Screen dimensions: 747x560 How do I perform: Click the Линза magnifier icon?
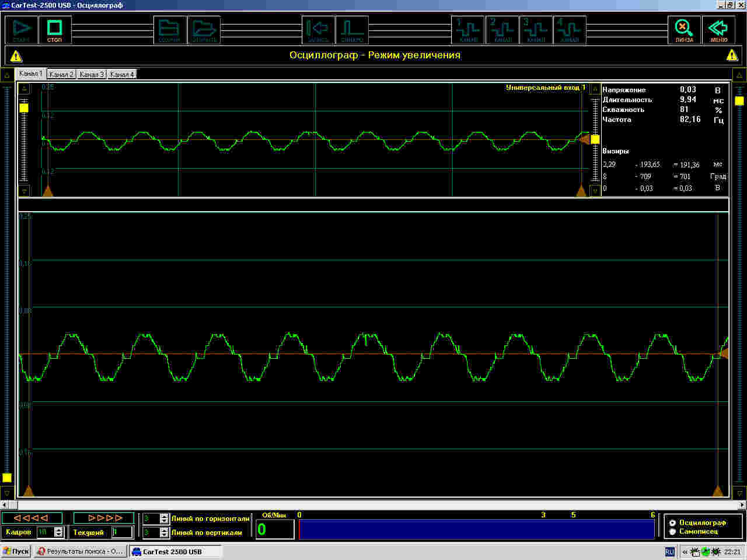(684, 29)
